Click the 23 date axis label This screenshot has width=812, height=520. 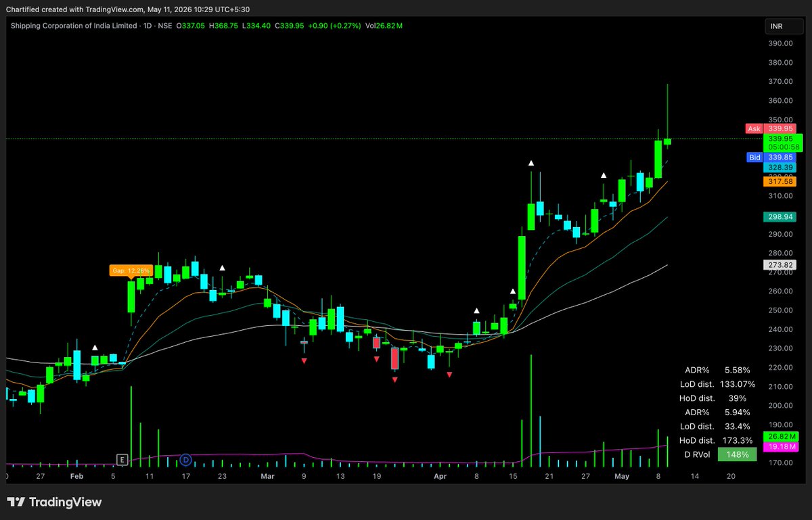(x=222, y=477)
